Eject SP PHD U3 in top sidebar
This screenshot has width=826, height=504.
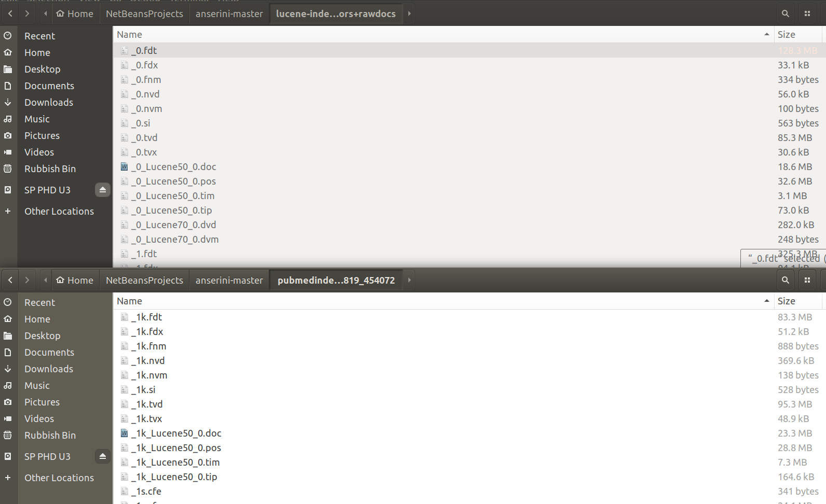click(x=103, y=190)
